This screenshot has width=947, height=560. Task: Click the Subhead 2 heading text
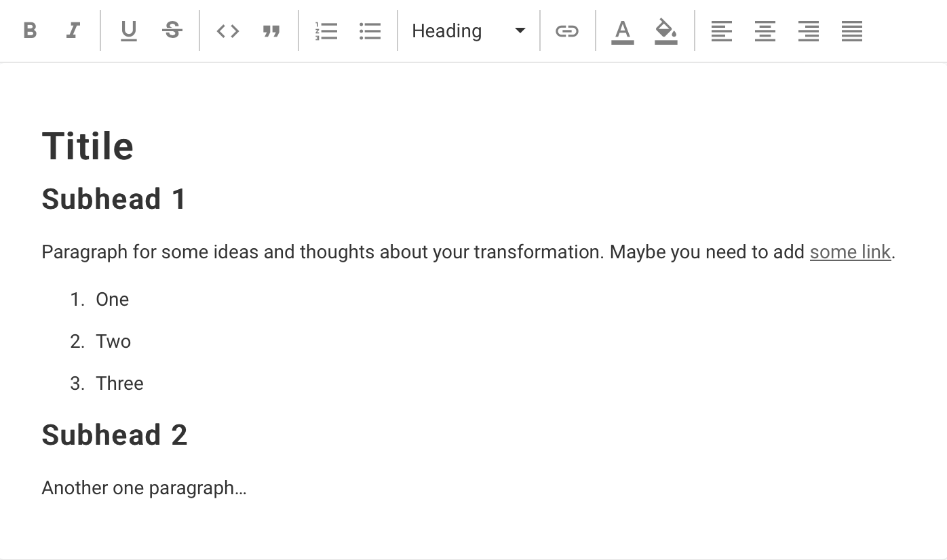click(114, 435)
